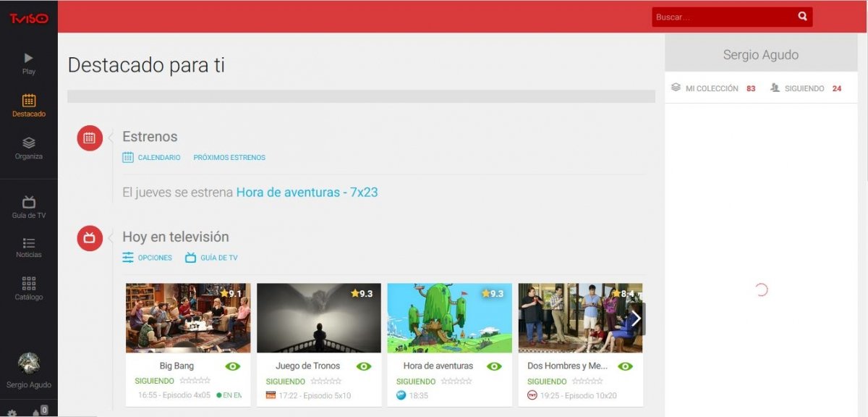The height and width of the screenshot is (417, 868).
Task: Toggle SIGUIENDO status on Big Bang
Action: (154, 382)
